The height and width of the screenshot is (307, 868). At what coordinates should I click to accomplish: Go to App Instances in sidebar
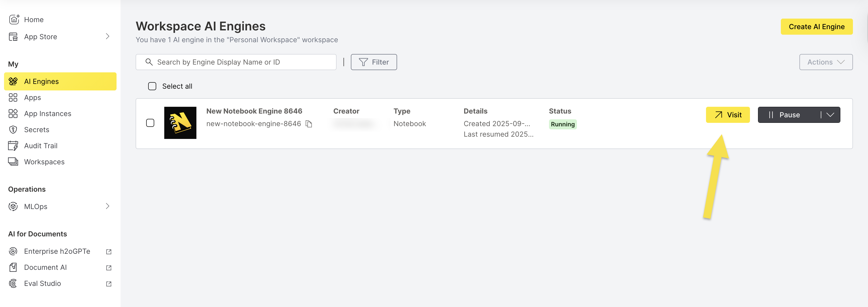tap(47, 114)
